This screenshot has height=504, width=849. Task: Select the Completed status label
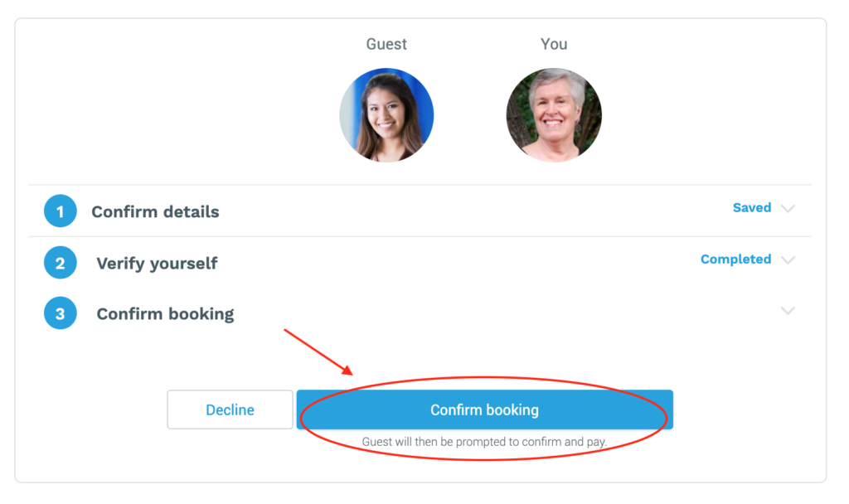[x=736, y=259]
